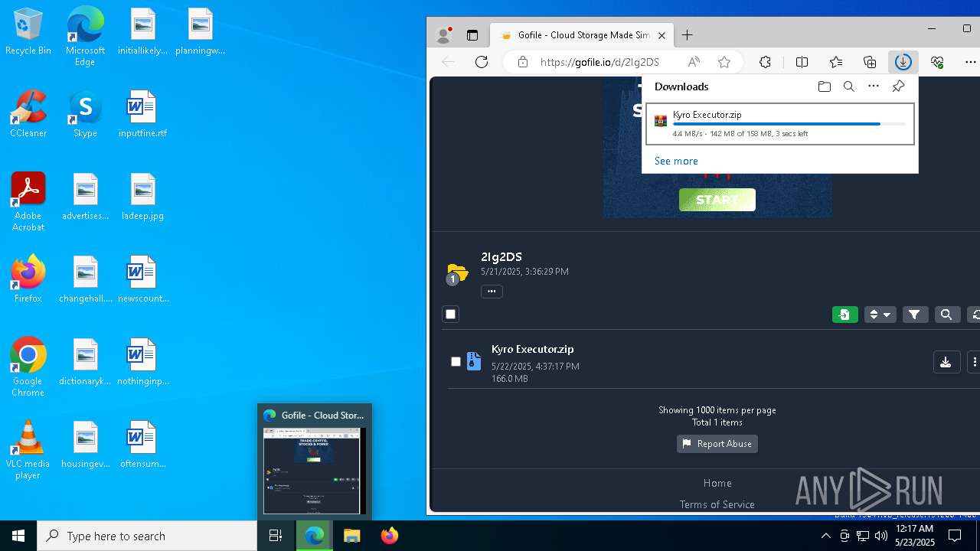The image size is (980, 551).
Task: Open volume control in system tray
Action: [x=881, y=536]
